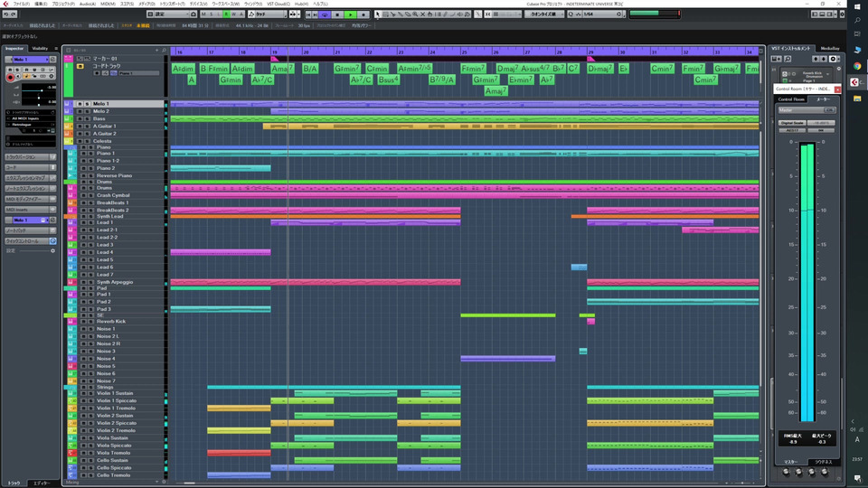Open ファイル(F) File menu

21,4
